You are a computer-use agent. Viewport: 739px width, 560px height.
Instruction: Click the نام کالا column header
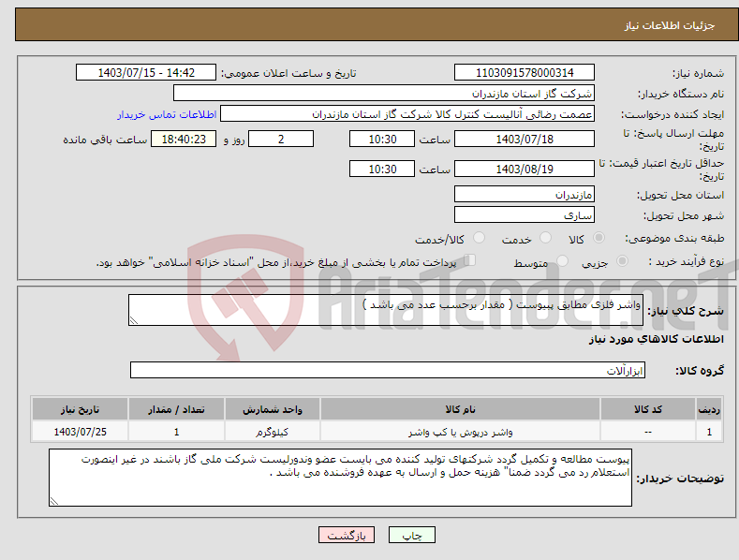point(460,409)
